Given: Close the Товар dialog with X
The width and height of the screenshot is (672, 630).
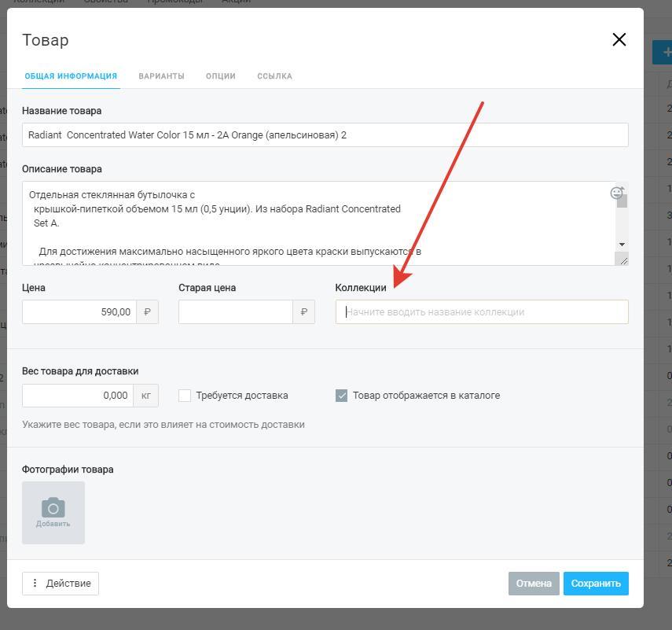Looking at the screenshot, I should (619, 40).
